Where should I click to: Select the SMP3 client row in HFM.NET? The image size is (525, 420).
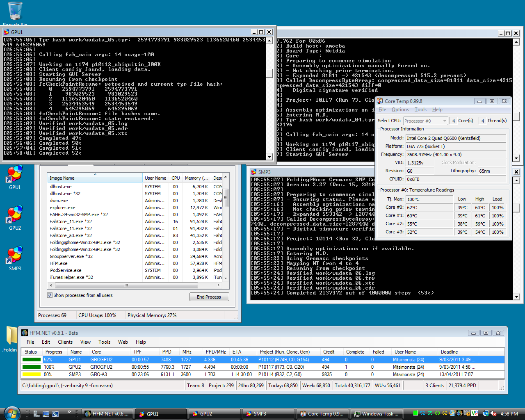coord(262,374)
